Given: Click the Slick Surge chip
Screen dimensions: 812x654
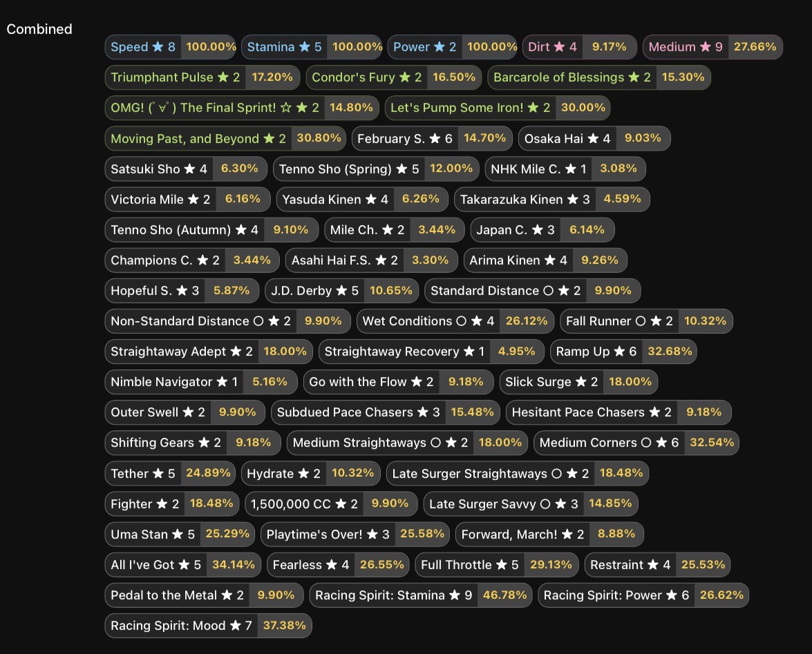Looking at the screenshot, I should [x=578, y=382].
